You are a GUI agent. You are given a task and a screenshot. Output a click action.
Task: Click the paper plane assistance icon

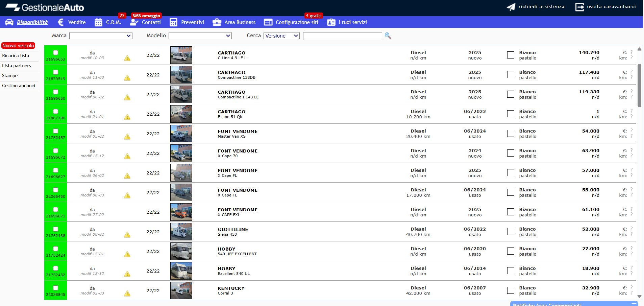pos(511,7)
